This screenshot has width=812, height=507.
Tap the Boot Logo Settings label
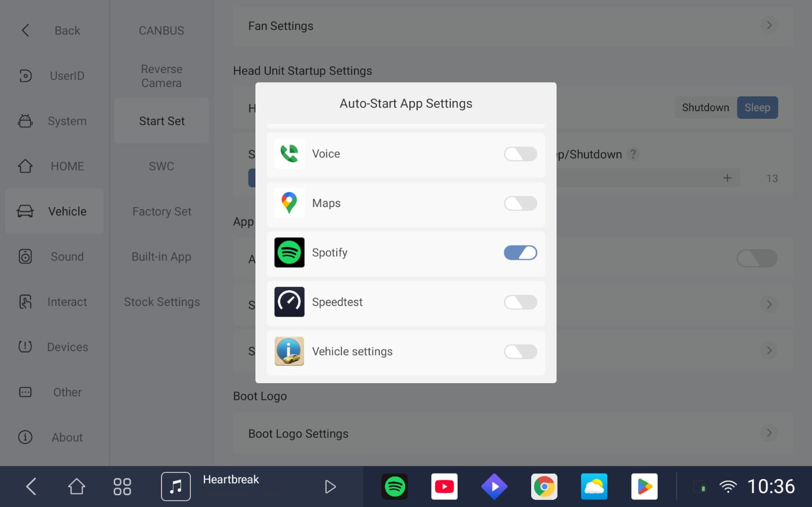click(x=299, y=433)
